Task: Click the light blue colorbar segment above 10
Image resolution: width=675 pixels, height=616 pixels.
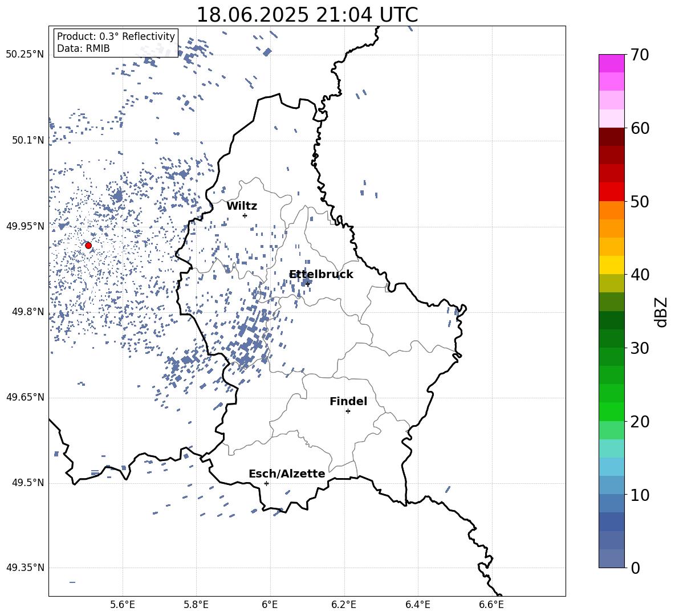Action: click(x=612, y=467)
